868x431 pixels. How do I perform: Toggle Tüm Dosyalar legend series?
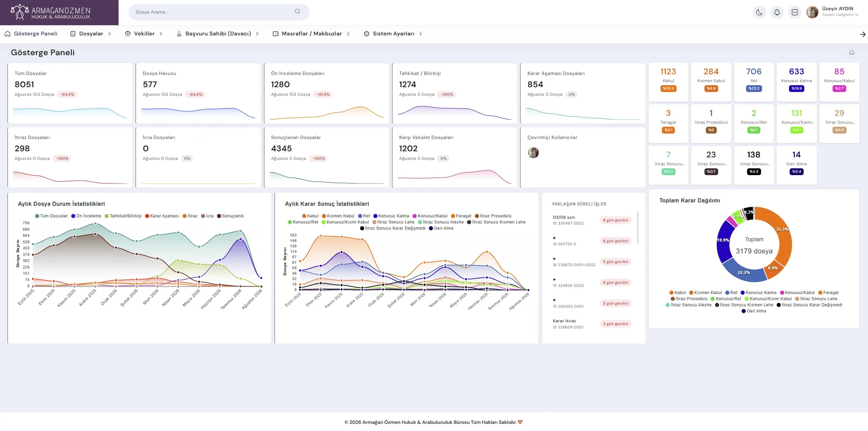[x=51, y=216]
